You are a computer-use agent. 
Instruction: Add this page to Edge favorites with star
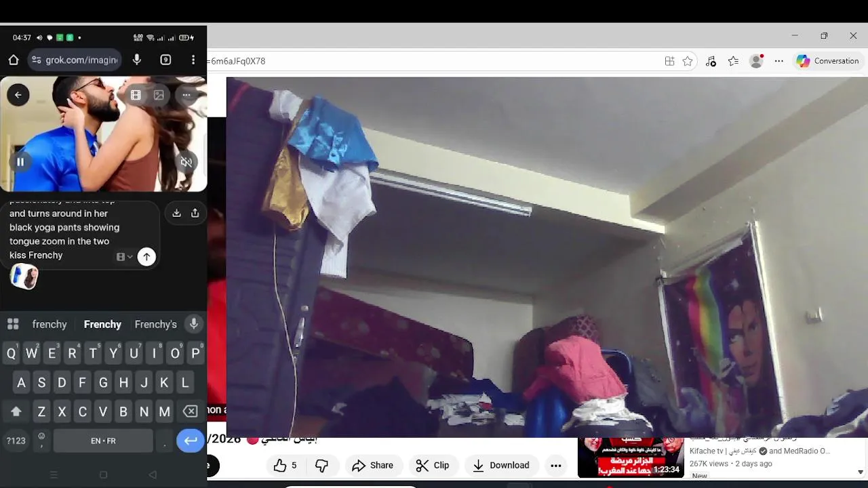(688, 61)
